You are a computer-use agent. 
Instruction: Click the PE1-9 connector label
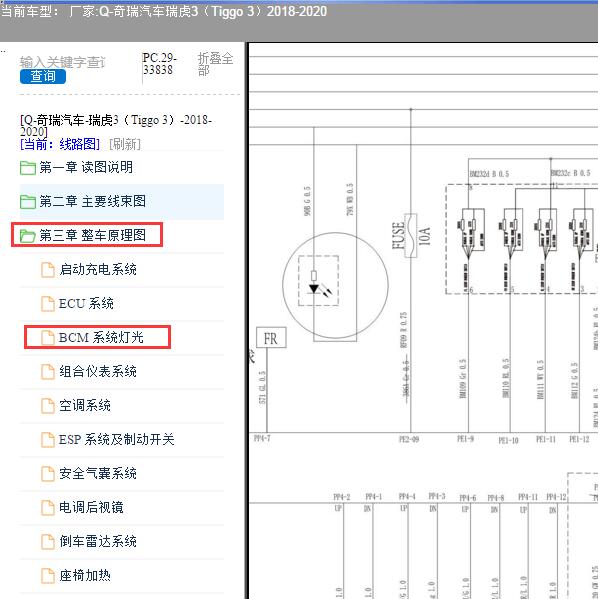pos(465,439)
